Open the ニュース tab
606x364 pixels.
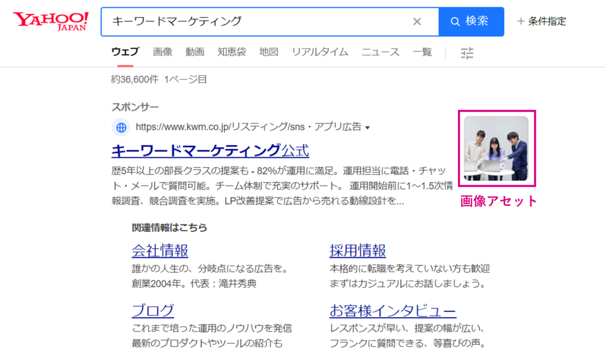[380, 51]
